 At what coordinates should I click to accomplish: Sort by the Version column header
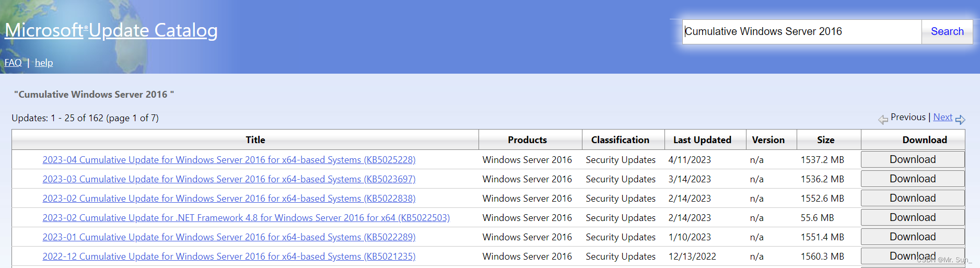point(768,140)
